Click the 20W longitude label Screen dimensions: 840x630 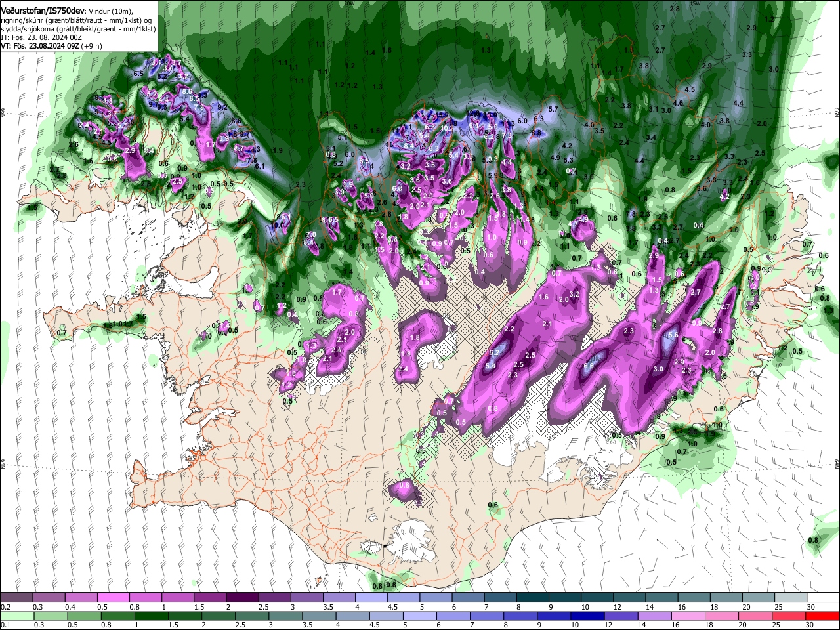(x=348, y=3)
